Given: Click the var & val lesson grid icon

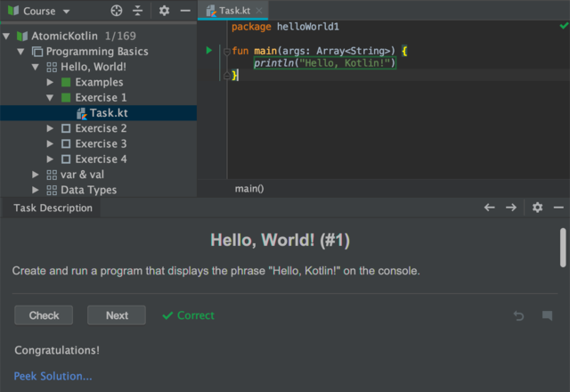Looking at the screenshot, I should click(x=52, y=175).
